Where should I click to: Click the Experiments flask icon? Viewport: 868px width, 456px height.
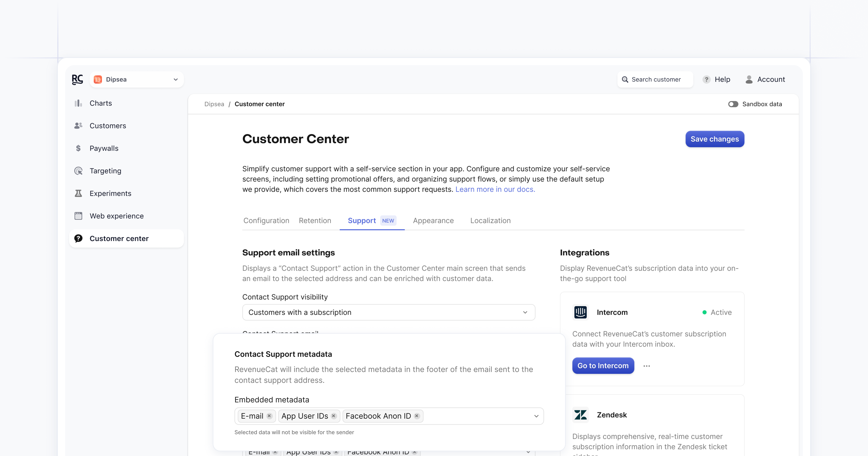(x=78, y=193)
